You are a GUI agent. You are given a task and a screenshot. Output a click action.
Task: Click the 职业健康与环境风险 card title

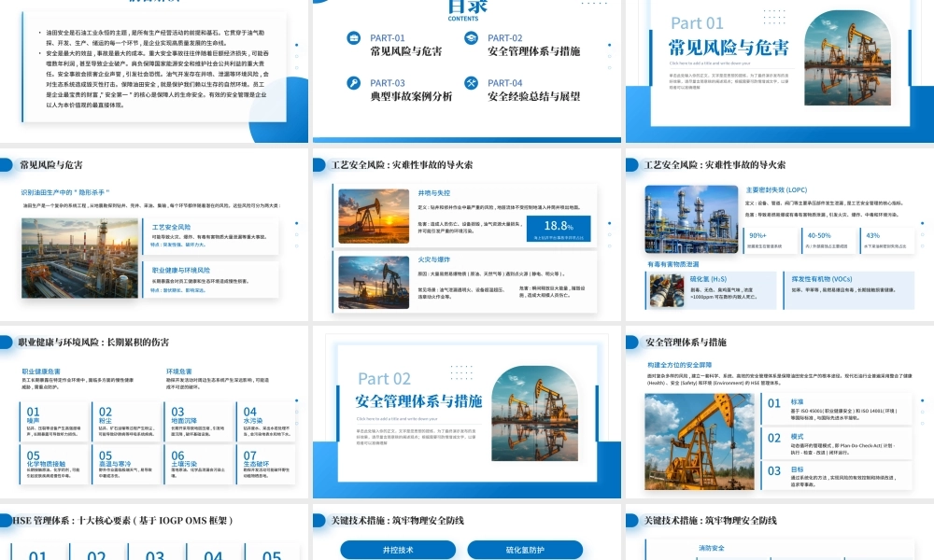(180, 270)
